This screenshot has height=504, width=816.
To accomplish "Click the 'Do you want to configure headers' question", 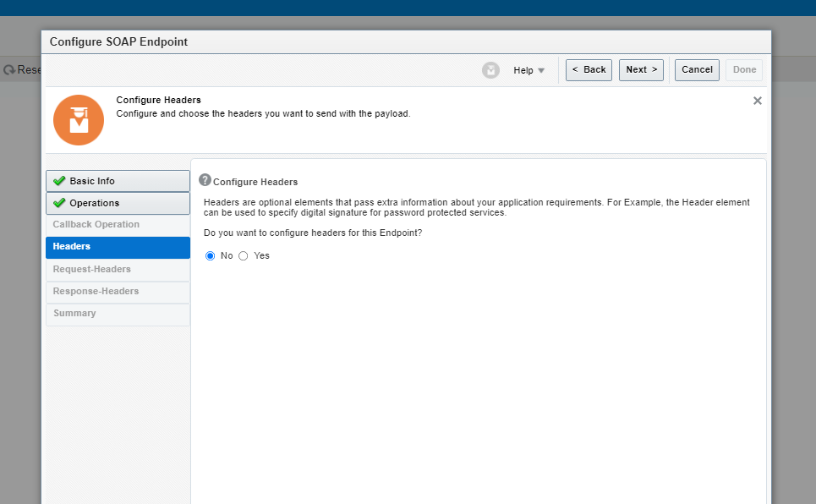I will [x=313, y=233].
